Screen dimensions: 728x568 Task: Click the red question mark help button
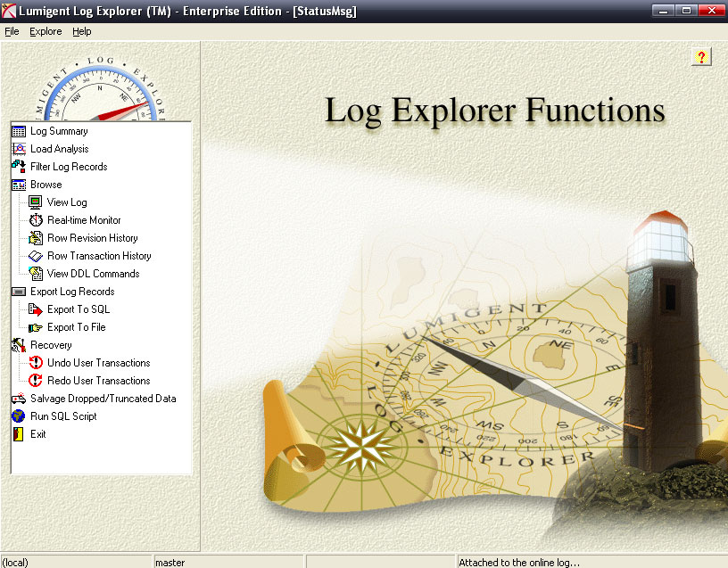coord(701,57)
